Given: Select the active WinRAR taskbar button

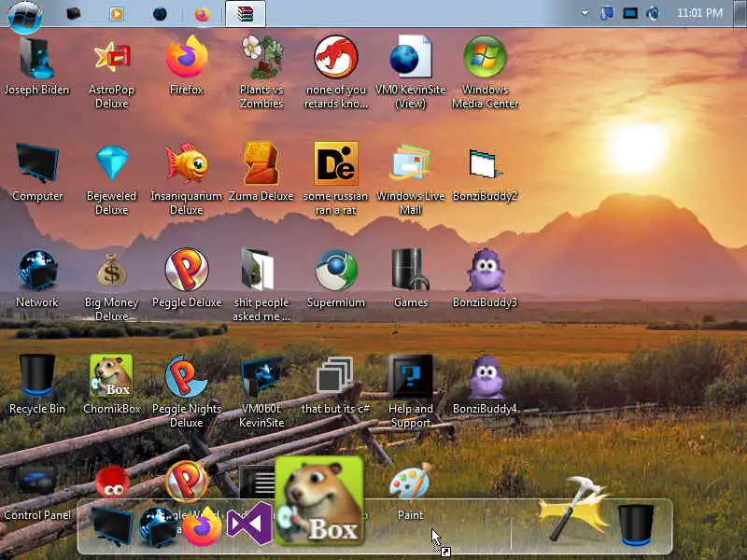Looking at the screenshot, I should 246,14.
